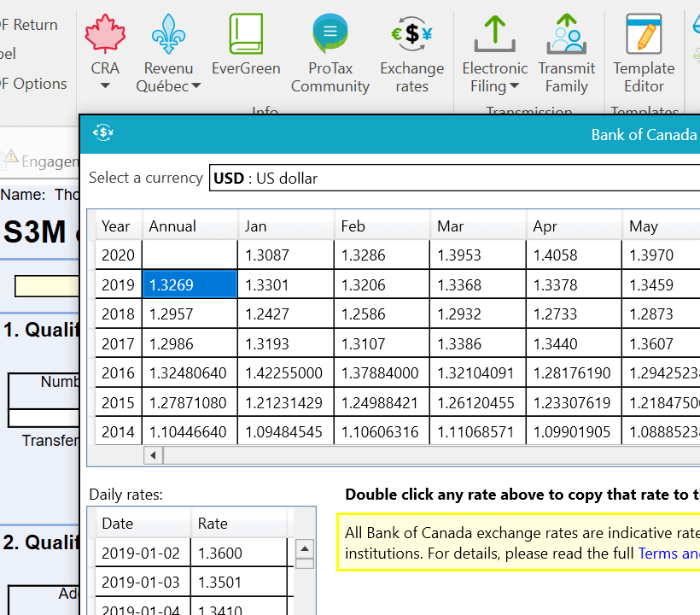Expand the Electronic Filing dropdown arrow
The image size is (700, 615).
point(514,85)
